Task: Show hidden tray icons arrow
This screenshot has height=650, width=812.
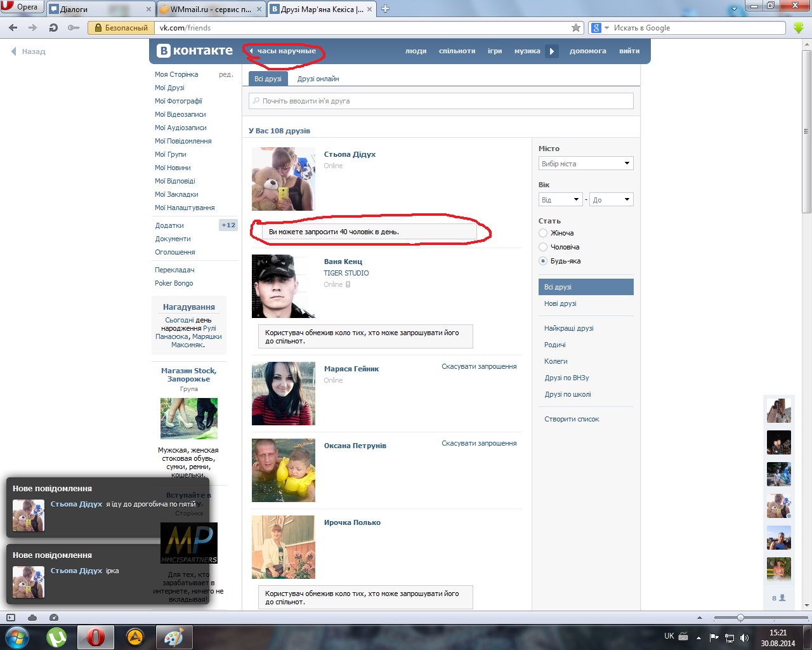Action: point(698,637)
